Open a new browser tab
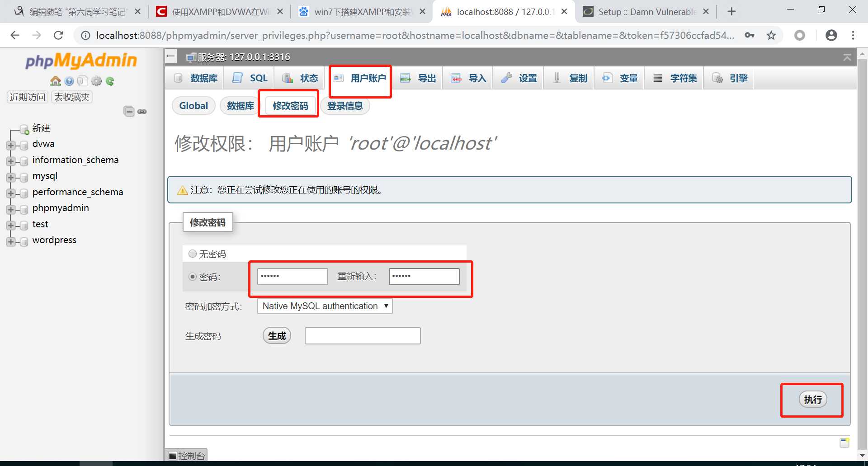This screenshot has height=466, width=868. pos(731,12)
